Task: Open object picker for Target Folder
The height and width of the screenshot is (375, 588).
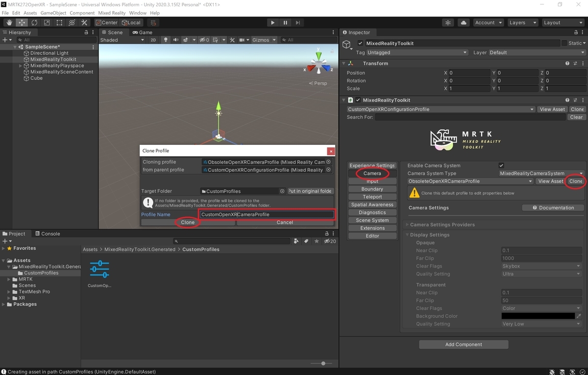Action: tap(282, 191)
